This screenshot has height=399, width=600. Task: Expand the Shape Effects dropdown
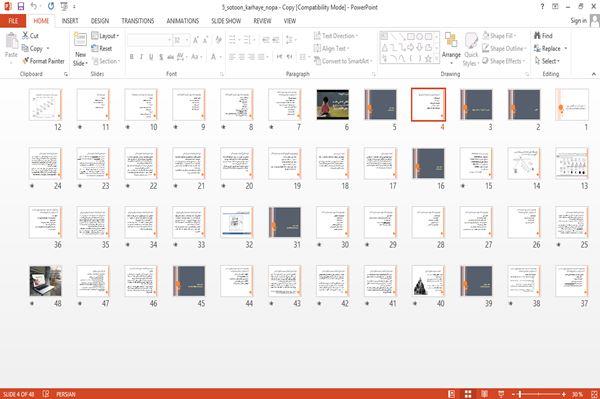[x=504, y=61]
